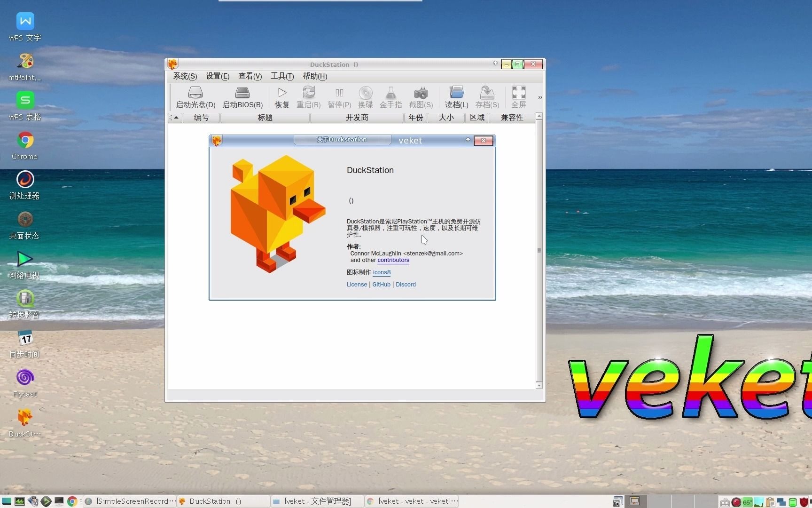Click the system monitor taskbar launcher
The image size is (812, 508).
click(20, 501)
